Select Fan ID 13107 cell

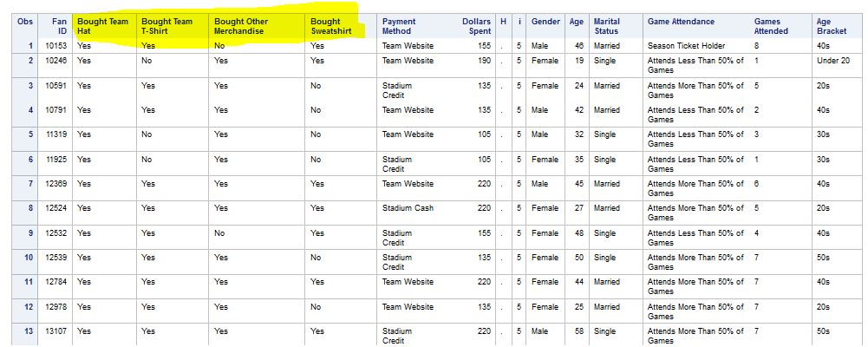coord(55,331)
